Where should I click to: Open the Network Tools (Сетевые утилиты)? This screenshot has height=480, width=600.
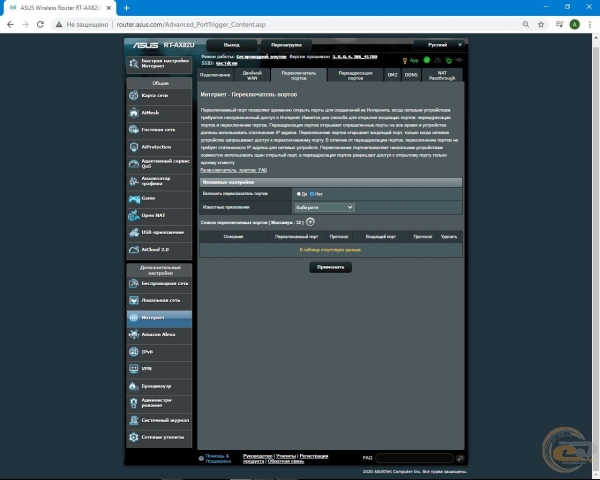(159, 437)
